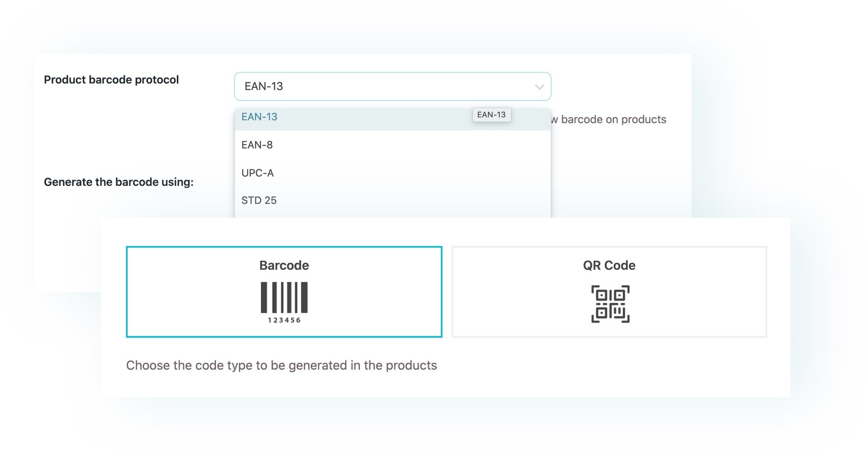Click the 123456 digits under barcode icon
This screenshot has height=455, width=868.
284,320
